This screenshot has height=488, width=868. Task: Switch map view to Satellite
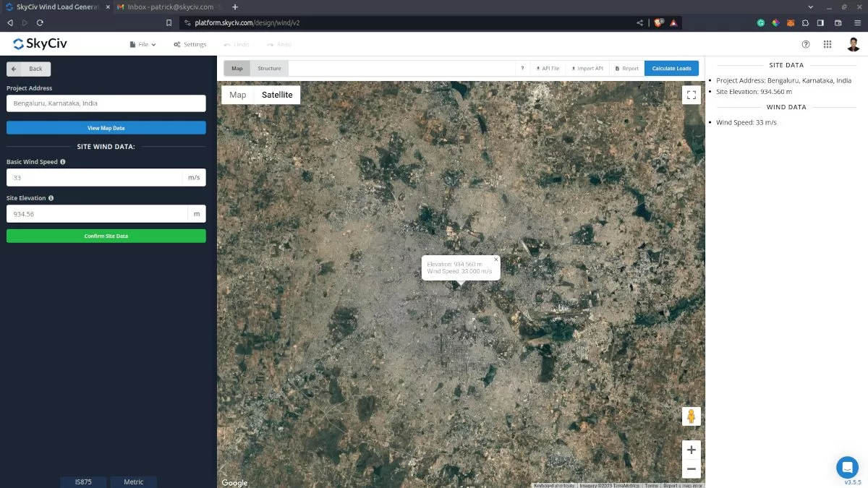click(x=277, y=95)
